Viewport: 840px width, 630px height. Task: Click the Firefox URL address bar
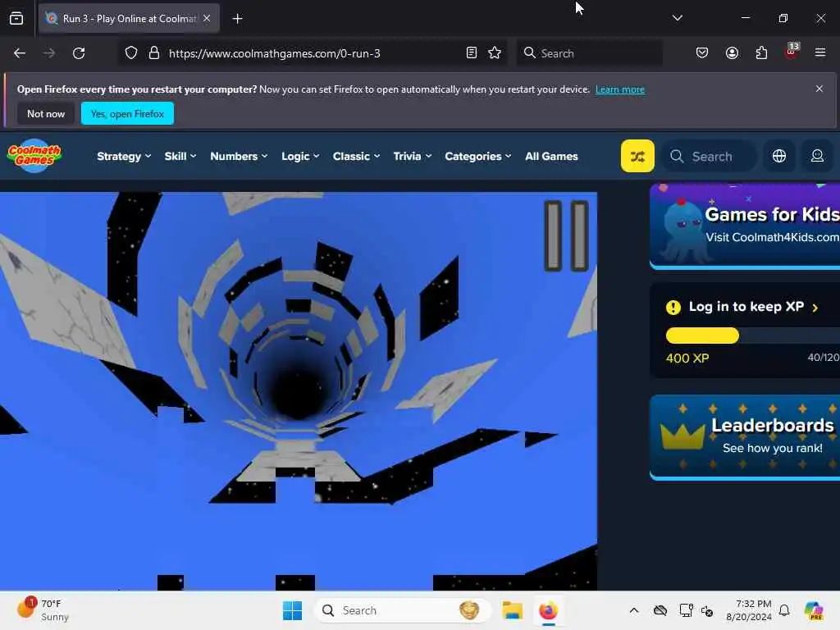314,53
